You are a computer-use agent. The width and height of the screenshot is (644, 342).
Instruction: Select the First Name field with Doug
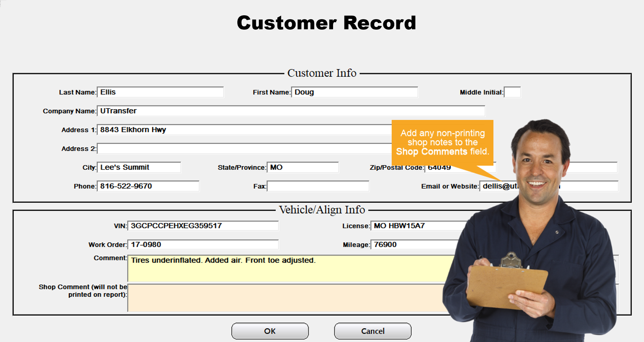tap(354, 92)
